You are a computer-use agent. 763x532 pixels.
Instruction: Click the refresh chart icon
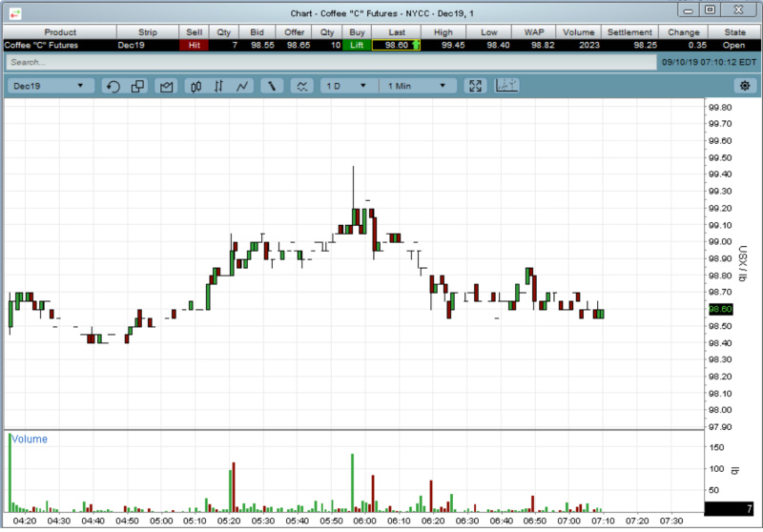(x=113, y=86)
